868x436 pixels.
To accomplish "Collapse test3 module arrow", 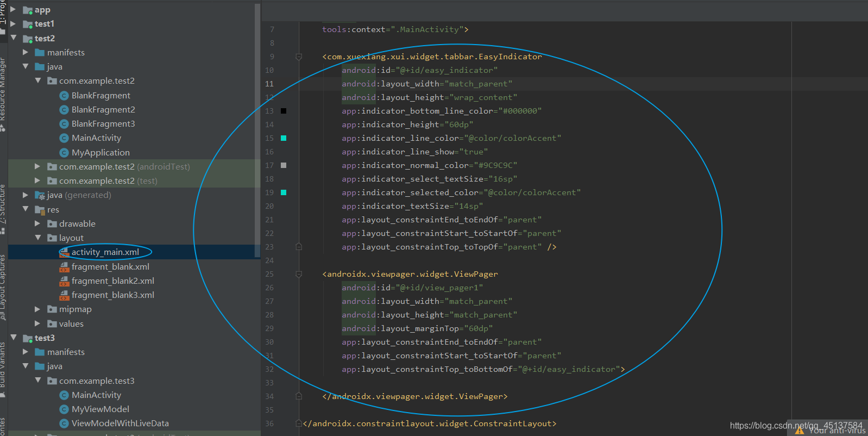I will 13,338.
